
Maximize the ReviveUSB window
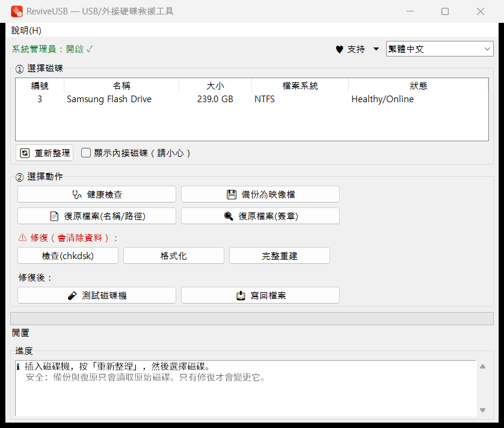pos(445,11)
